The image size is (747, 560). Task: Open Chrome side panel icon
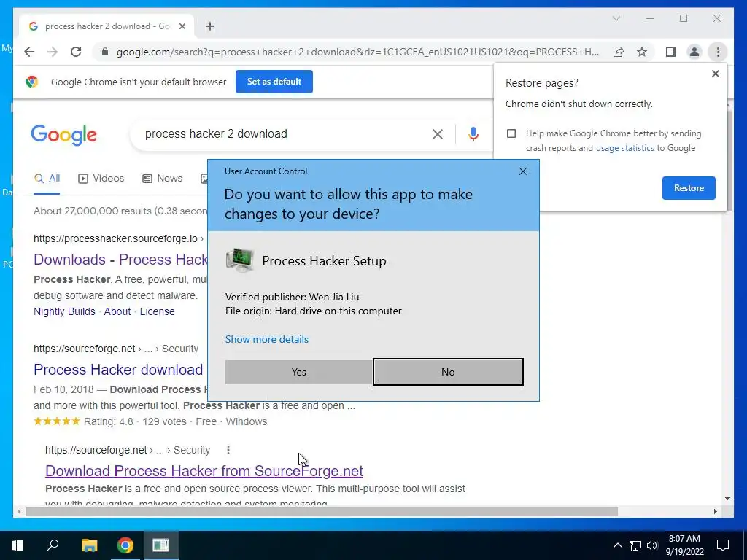[671, 52]
